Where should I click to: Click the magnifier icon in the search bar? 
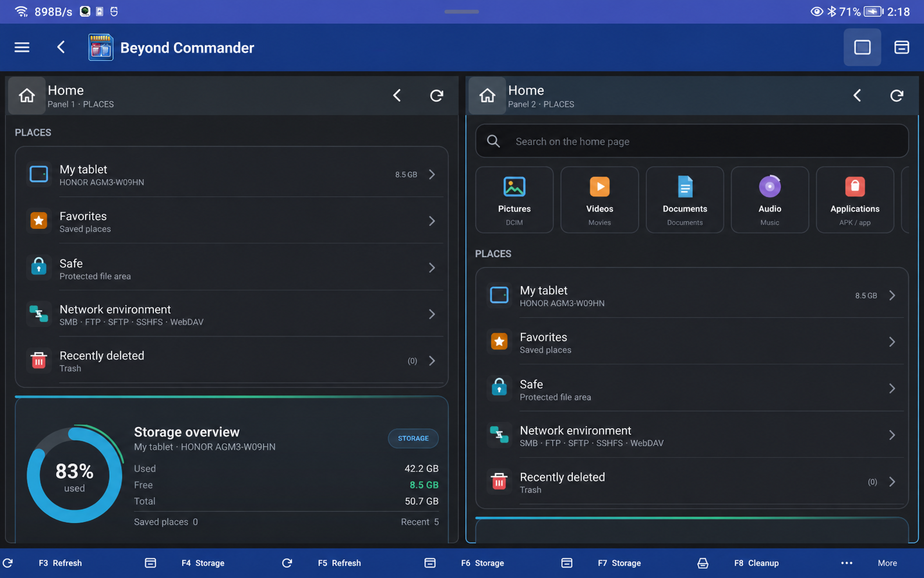point(493,141)
